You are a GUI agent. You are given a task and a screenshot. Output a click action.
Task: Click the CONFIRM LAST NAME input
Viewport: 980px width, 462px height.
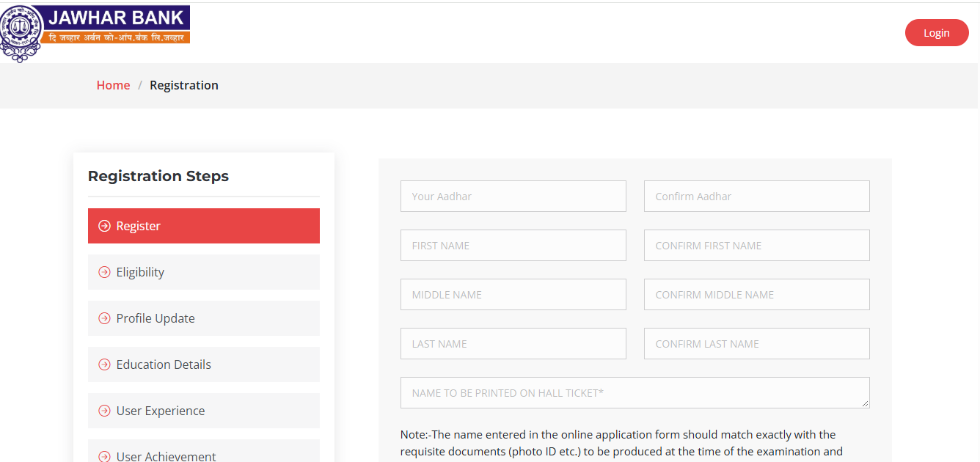757,344
